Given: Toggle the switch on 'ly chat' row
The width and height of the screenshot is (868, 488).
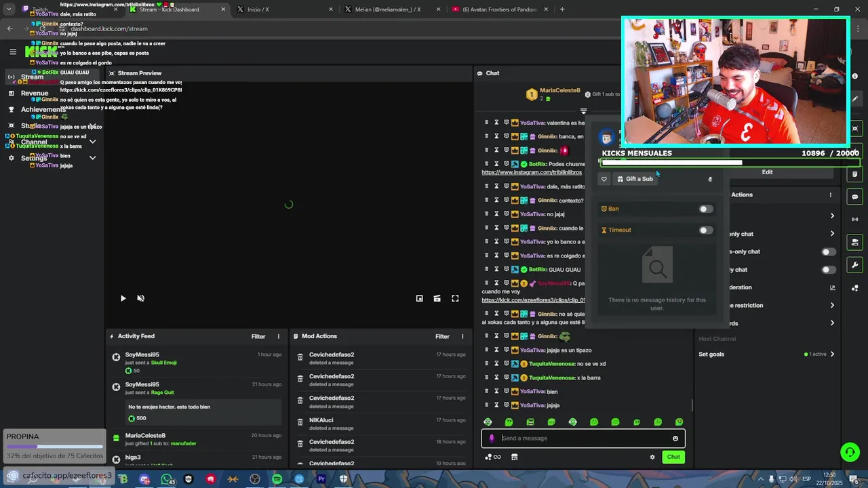Looking at the screenshot, I should (828, 270).
